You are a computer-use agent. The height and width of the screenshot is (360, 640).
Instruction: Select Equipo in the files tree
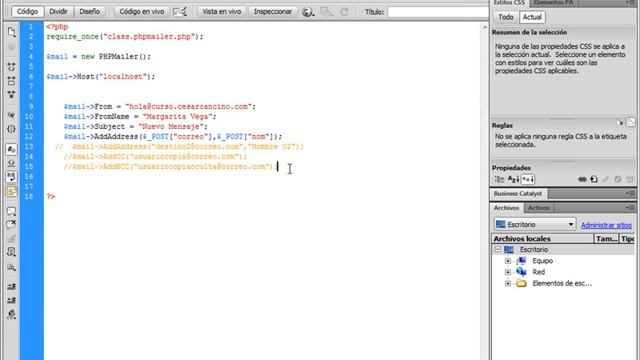coord(542,261)
